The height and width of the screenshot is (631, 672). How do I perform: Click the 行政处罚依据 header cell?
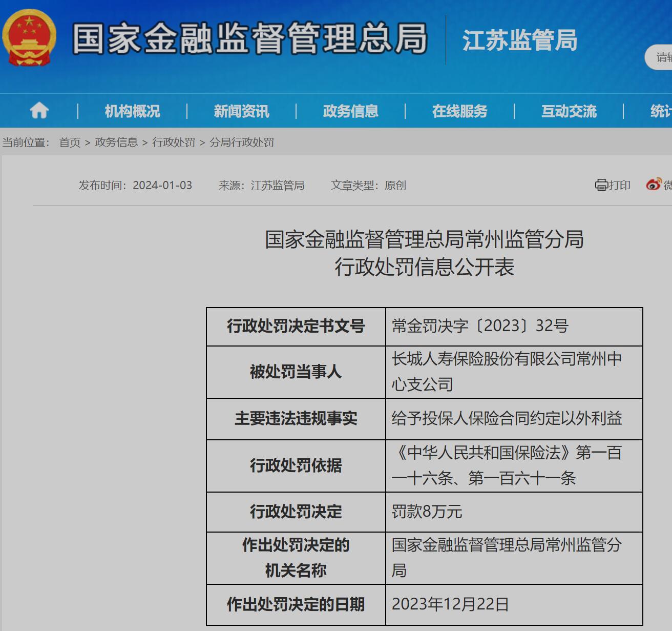coord(296,466)
